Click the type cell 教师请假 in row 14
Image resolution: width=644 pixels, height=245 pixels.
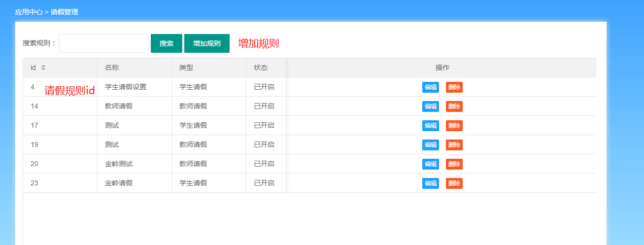209,106
